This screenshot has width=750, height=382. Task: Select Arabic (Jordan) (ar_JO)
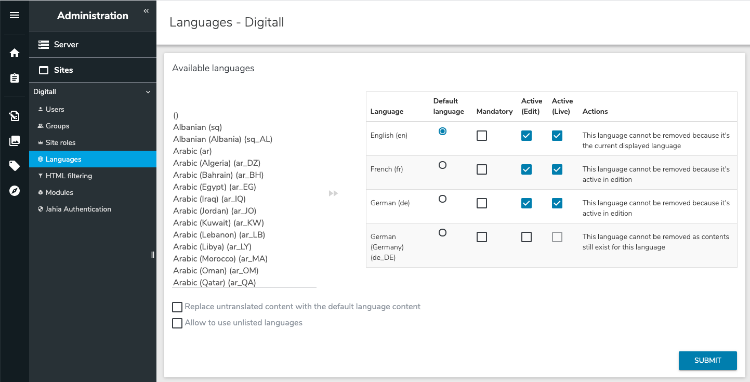click(x=214, y=211)
